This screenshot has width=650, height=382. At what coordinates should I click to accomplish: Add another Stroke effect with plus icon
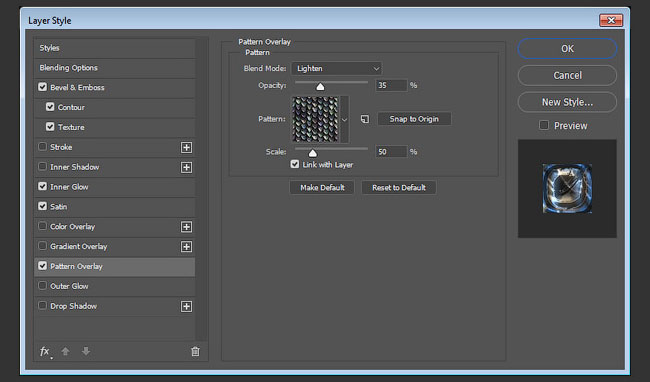tap(187, 147)
